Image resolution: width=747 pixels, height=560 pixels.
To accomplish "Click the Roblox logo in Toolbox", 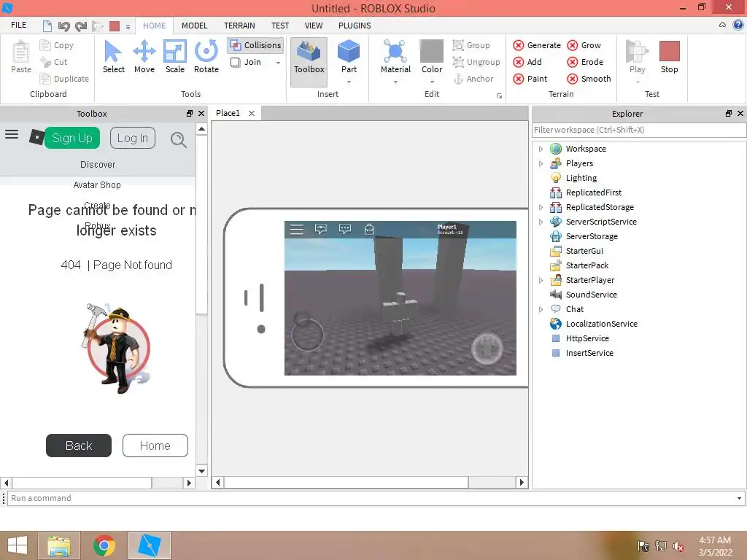I will pos(36,137).
